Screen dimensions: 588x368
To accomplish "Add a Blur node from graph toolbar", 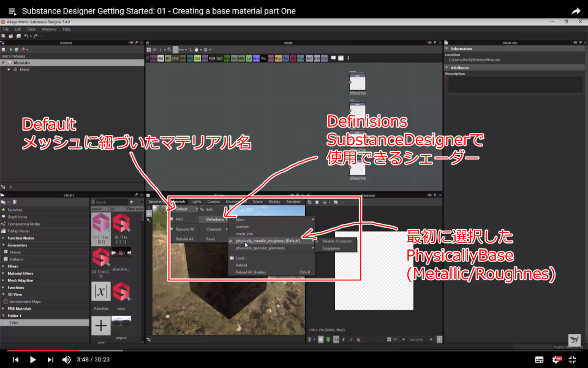I will pos(168,59).
